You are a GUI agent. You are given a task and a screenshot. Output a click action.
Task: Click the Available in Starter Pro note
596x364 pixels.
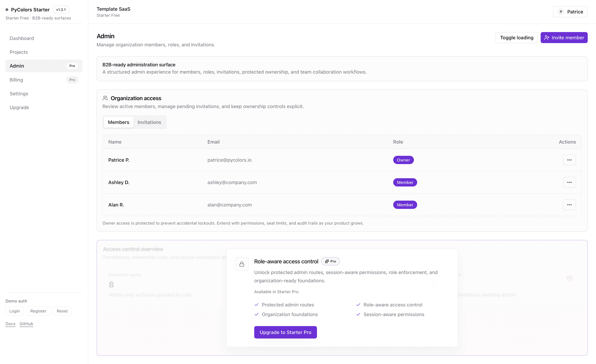pos(277,292)
